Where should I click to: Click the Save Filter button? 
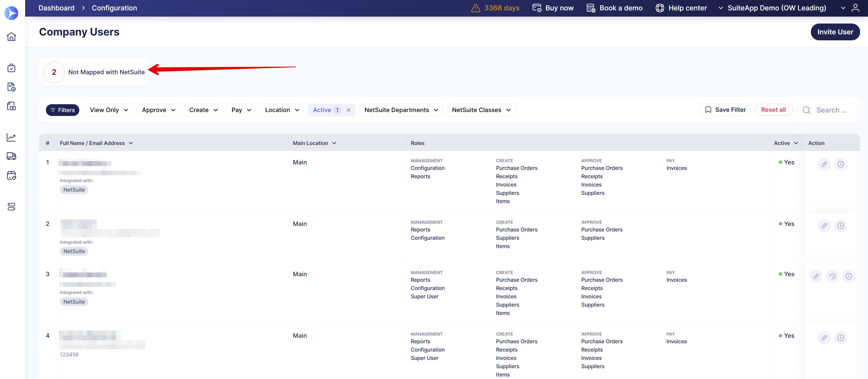[725, 110]
